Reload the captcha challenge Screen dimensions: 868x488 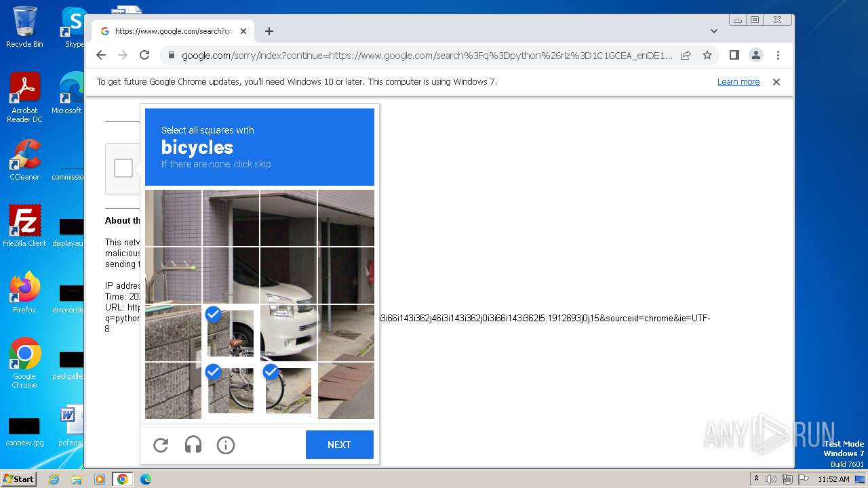pos(161,445)
